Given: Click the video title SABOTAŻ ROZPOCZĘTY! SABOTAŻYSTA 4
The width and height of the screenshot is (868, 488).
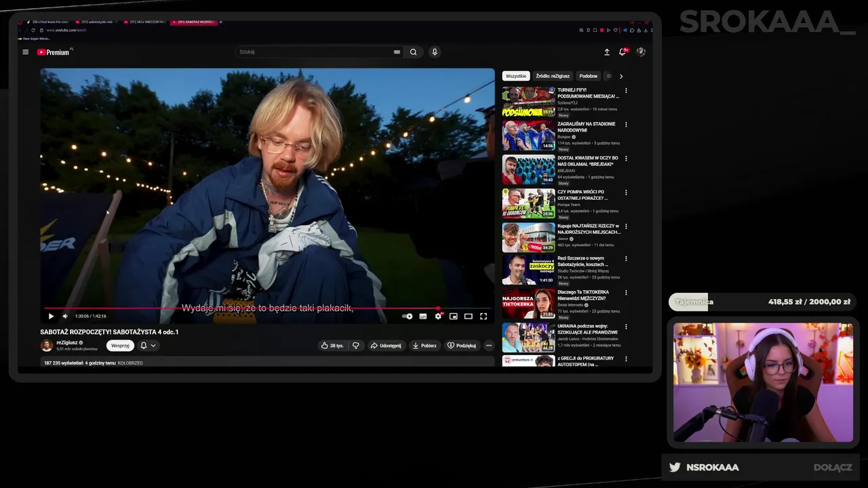Looking at the screenshot, I should tap(109, 332).
